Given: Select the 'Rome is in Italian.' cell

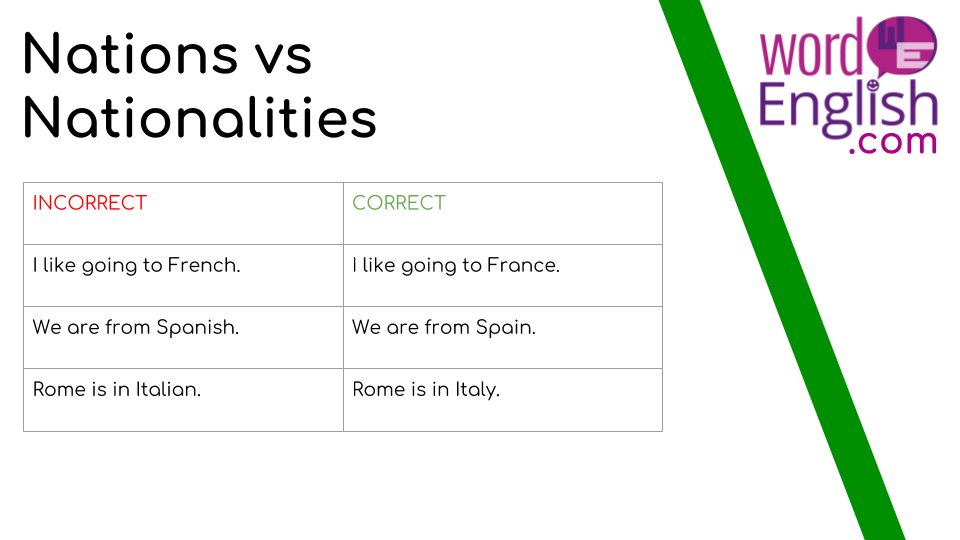Looking at the screenshot, I should tap(183, 400).
